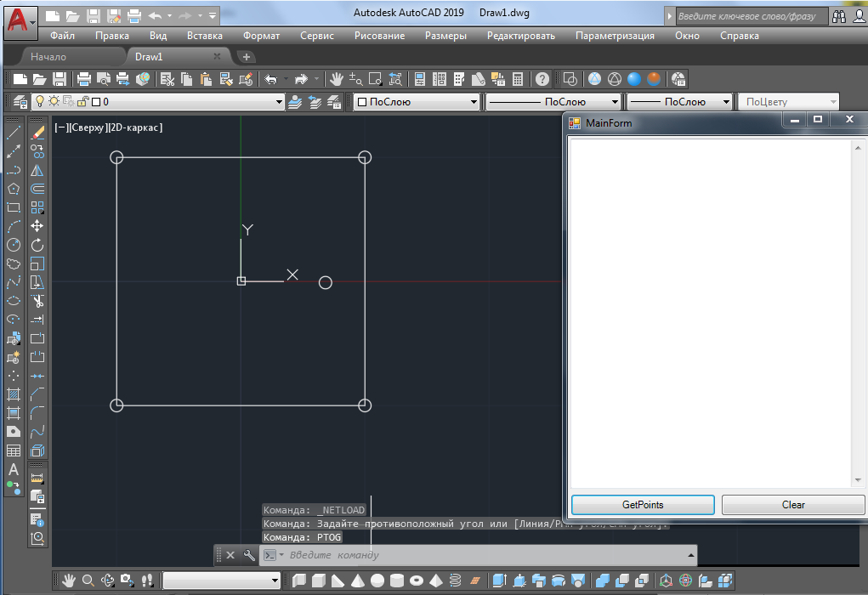Open the [2D-каркас] visual style control
The height and width of the screenshot is (595, 868).
coord(135,127)
